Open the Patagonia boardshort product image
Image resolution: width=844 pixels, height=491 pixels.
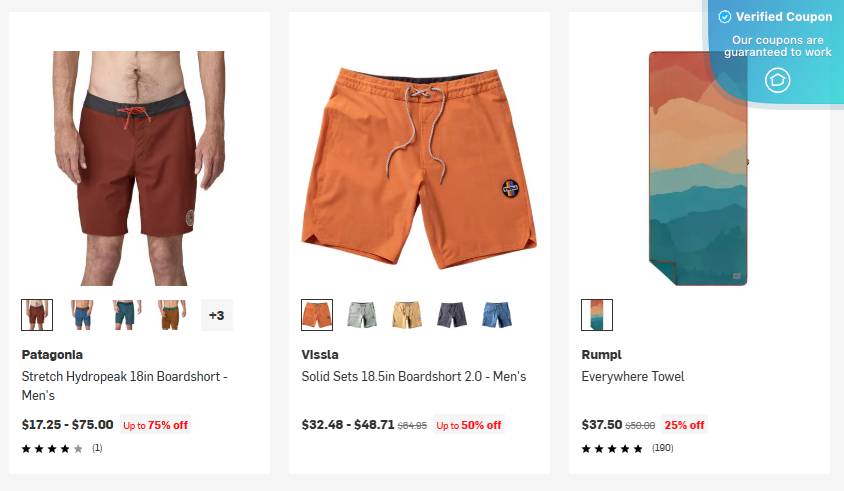[139, 168]
